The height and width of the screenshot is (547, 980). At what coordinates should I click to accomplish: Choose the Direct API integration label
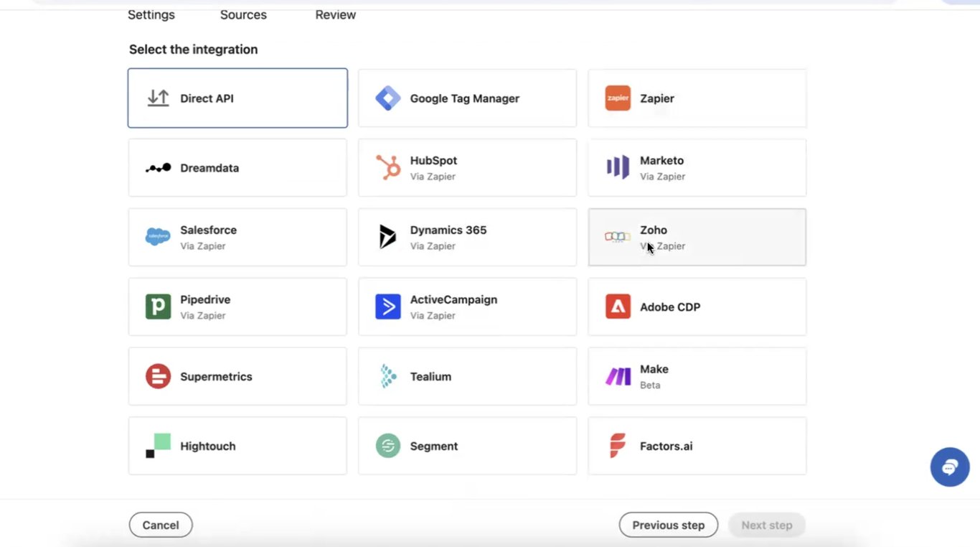tap(207, 98)
